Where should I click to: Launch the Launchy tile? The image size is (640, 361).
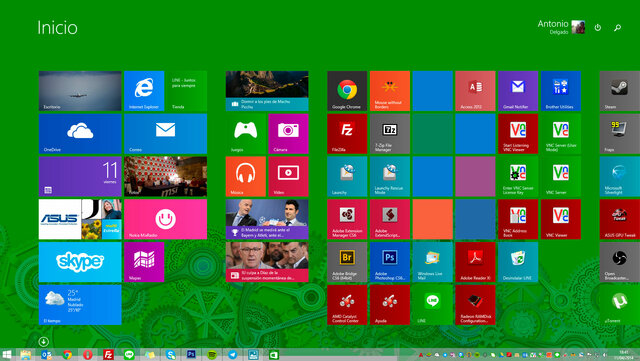[347, 176]
